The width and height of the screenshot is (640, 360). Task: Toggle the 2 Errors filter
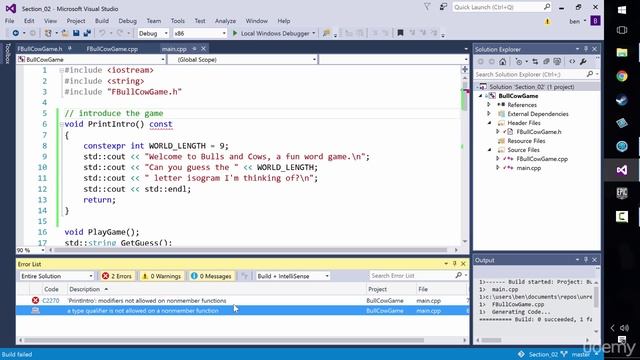point(117,276)
